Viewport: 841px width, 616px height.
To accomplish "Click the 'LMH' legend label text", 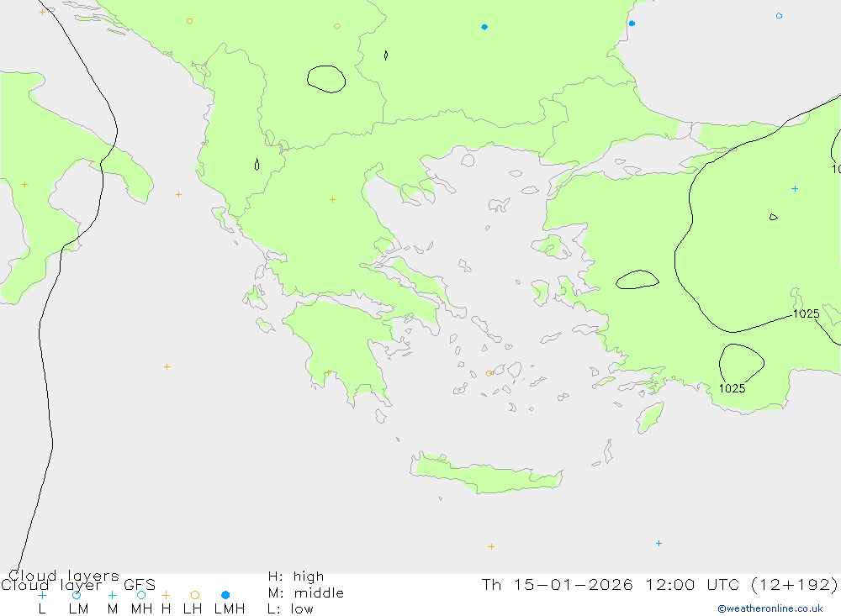I will click(x=230, y=609).
